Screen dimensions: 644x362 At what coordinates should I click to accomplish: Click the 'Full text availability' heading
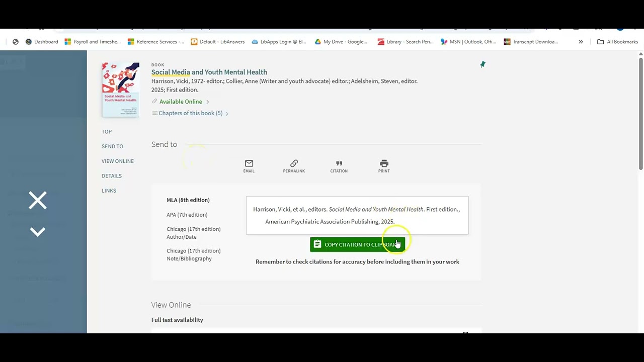pyautogui.click(x=177, y=320)
